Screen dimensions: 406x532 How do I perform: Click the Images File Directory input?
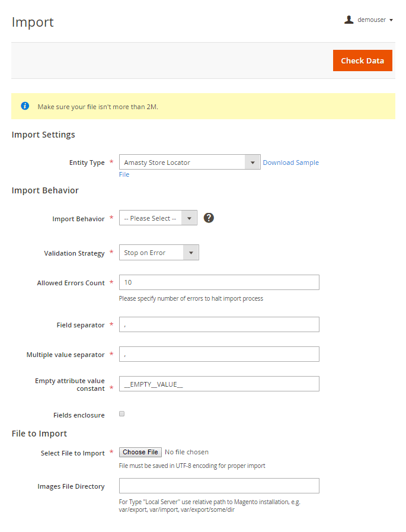click(219, 486)
